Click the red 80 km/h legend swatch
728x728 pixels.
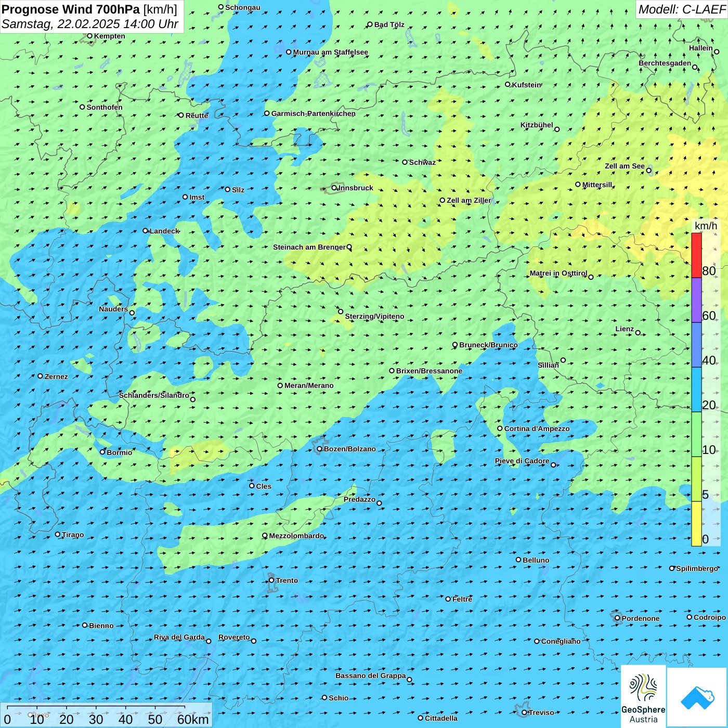[696, 255]
